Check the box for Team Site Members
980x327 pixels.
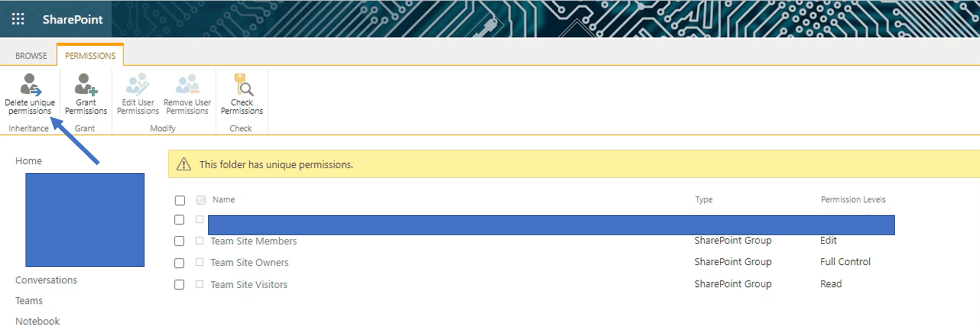179,241
